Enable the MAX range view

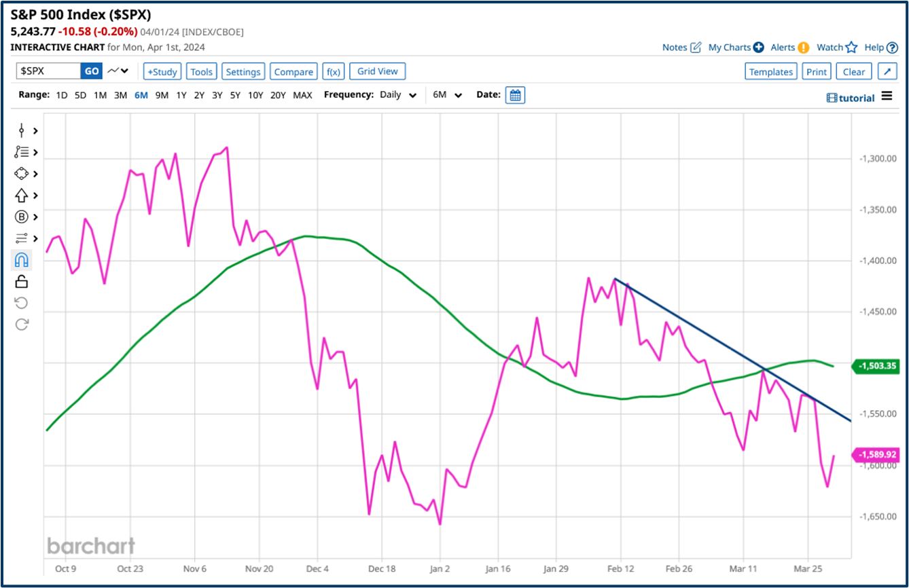[x=303, y=95]
